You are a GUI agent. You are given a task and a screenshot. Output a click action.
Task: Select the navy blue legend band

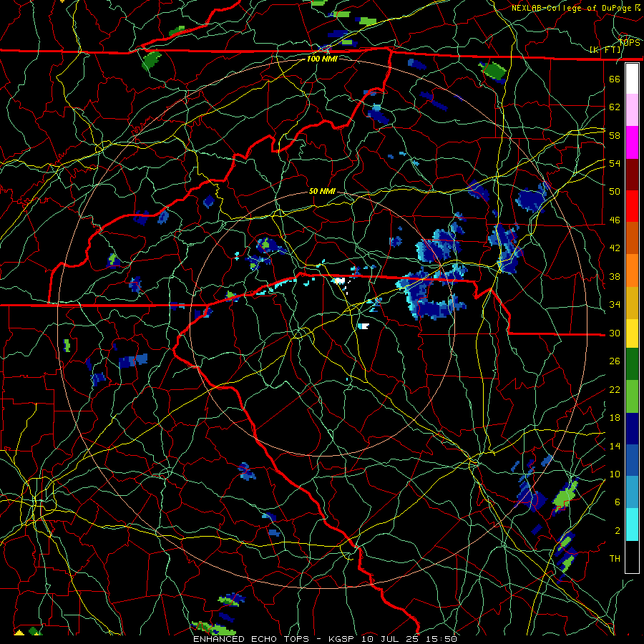(632, 429)
